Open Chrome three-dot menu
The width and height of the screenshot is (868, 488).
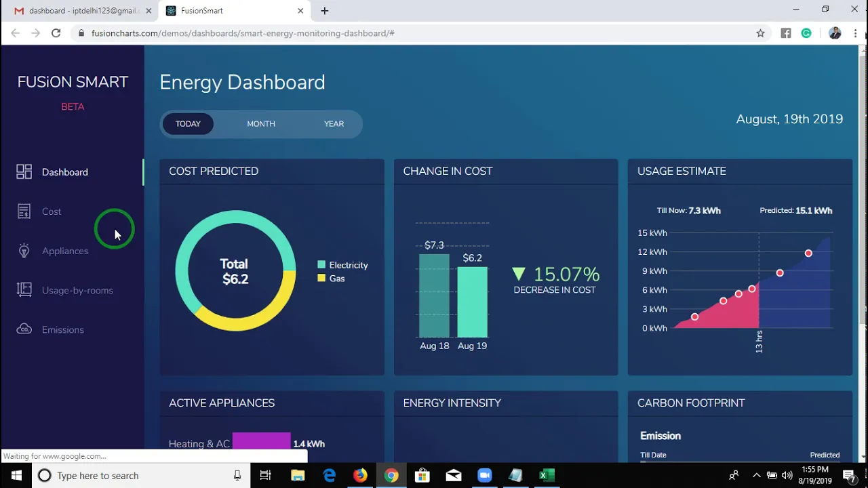[x=855, y=33]
